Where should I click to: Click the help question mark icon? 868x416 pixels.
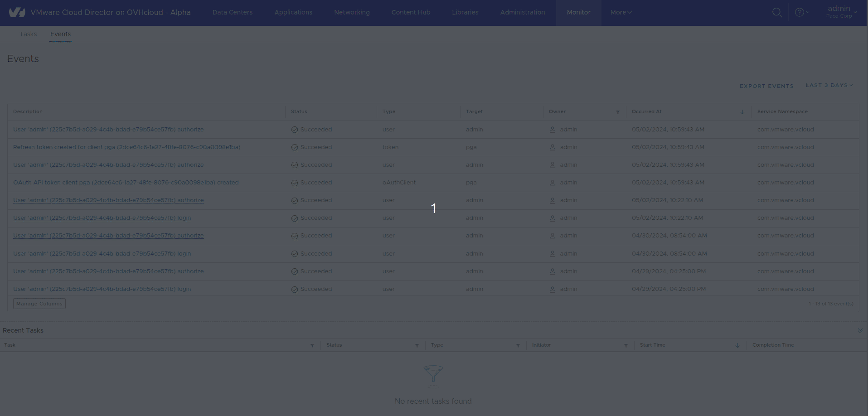[800, 12]
